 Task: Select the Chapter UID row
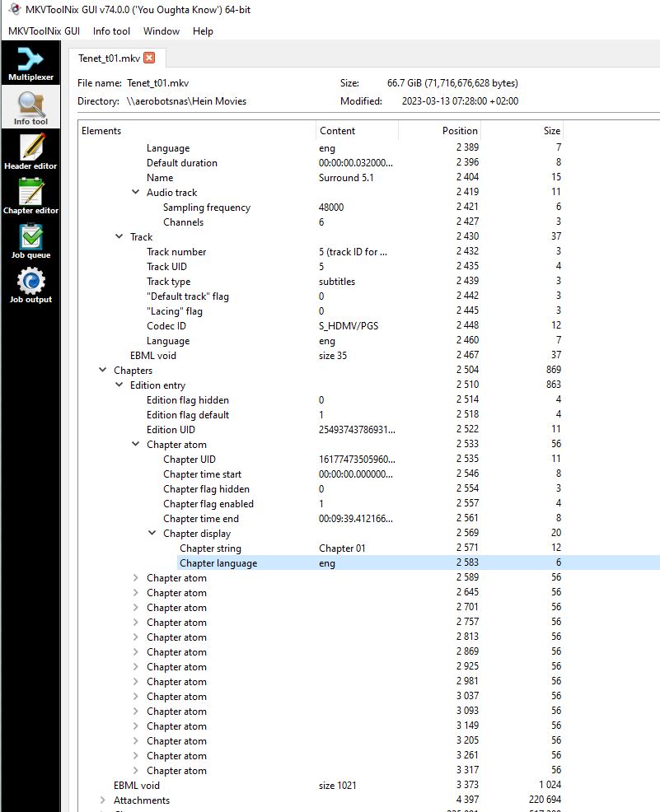pos(369,459)
